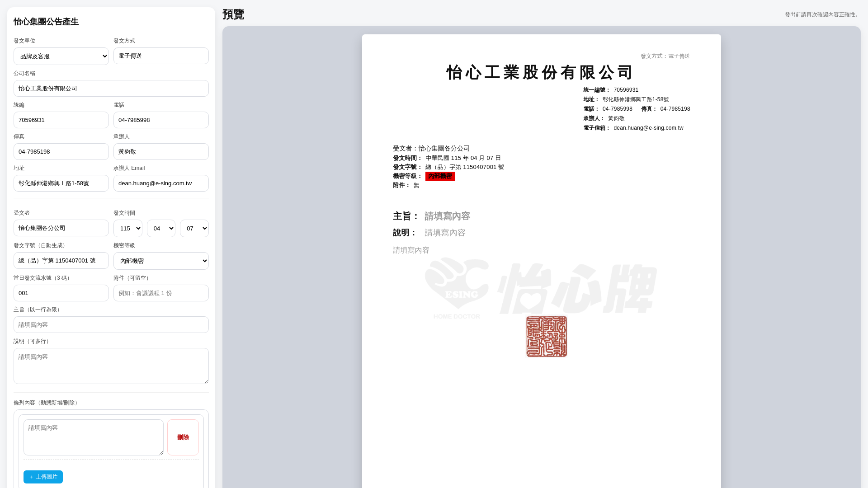Expand the year 115 dropdown
The height and width of the screenshot is (488, 868).
click(x=127, y=229)
